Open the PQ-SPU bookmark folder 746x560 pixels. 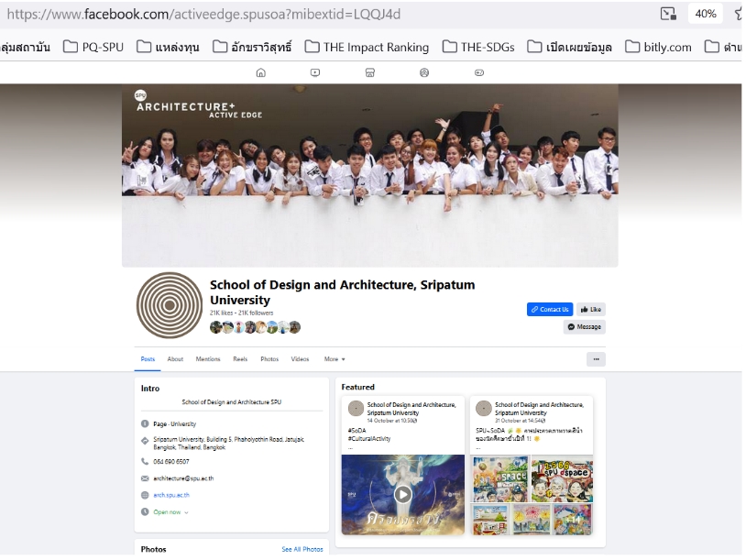pyautogui.click(x=93, y=47)
